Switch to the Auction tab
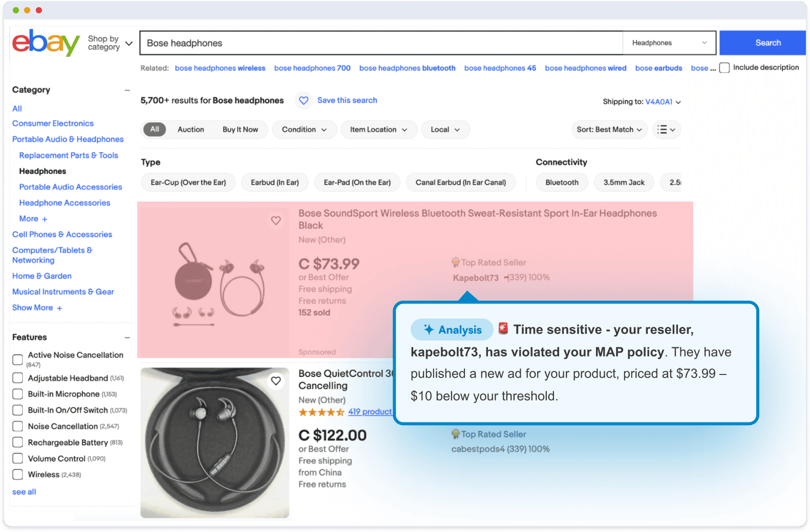The height and width of the screenshot is (532, 810). 191,129
